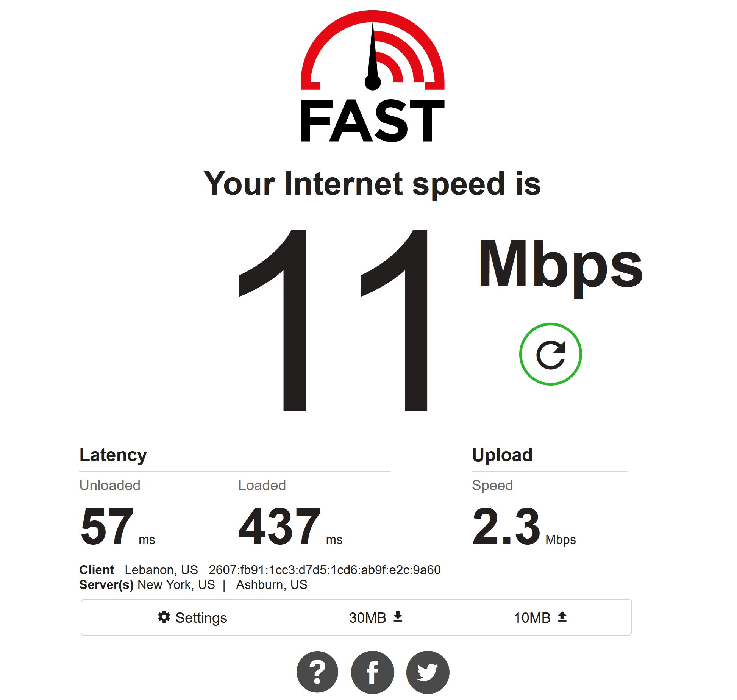Click the FAST wordmark text
737x700 pixels.
373,120
